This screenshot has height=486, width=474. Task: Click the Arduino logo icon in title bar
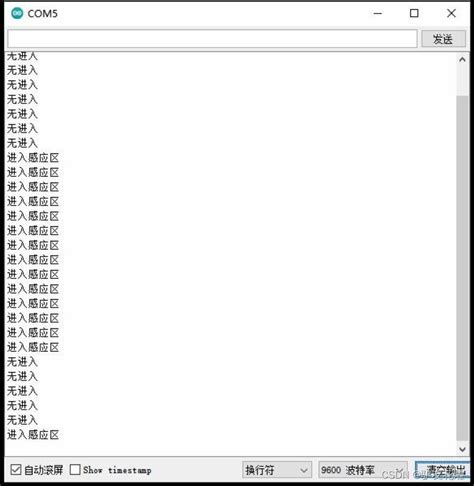pos(17,13)
